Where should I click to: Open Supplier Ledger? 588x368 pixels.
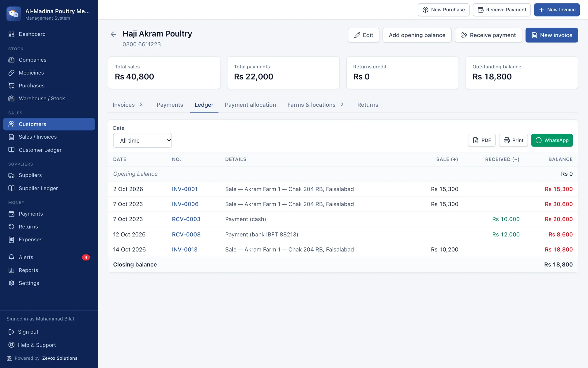(x=49, y=188)
